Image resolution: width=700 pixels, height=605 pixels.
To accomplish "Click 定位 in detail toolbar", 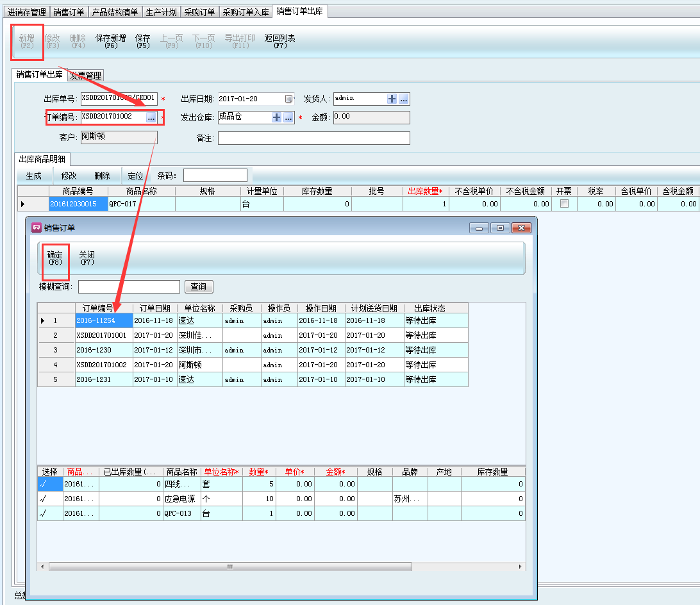I will coord(135,176).
